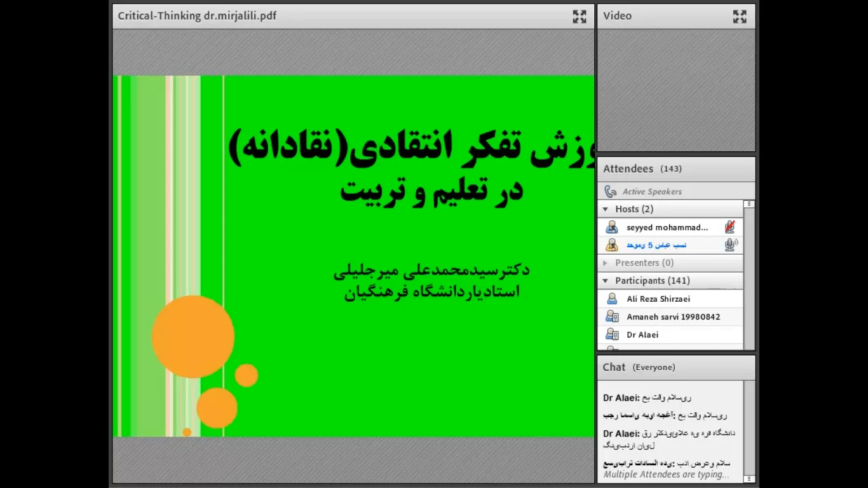Viewport: 868px width, 488px height.
Task: Click the user icon next to Dr Alaei
Action: 612,334
